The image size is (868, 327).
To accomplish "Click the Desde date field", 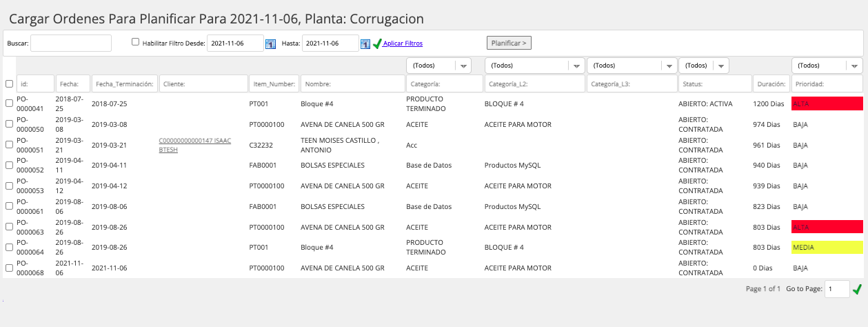I will [x=235, y=43].
